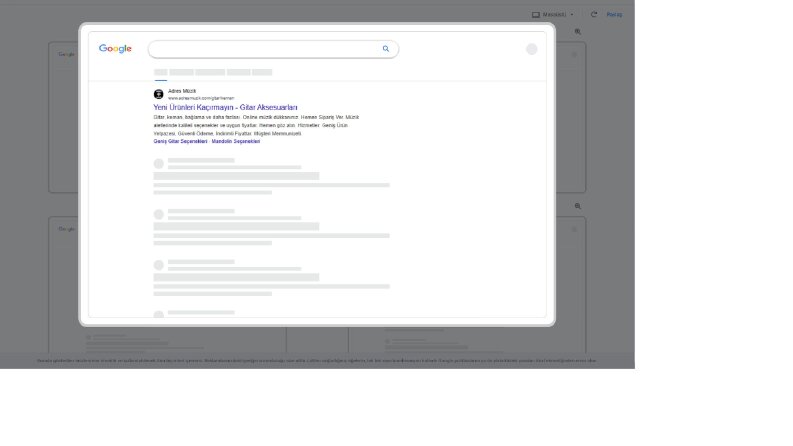Click the Paylaş link
The height and width of the screenshot is (446, 793).
[x=614, y=15]
